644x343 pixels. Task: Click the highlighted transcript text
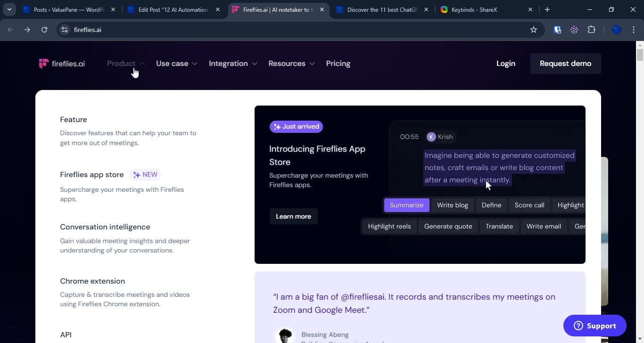499,168
